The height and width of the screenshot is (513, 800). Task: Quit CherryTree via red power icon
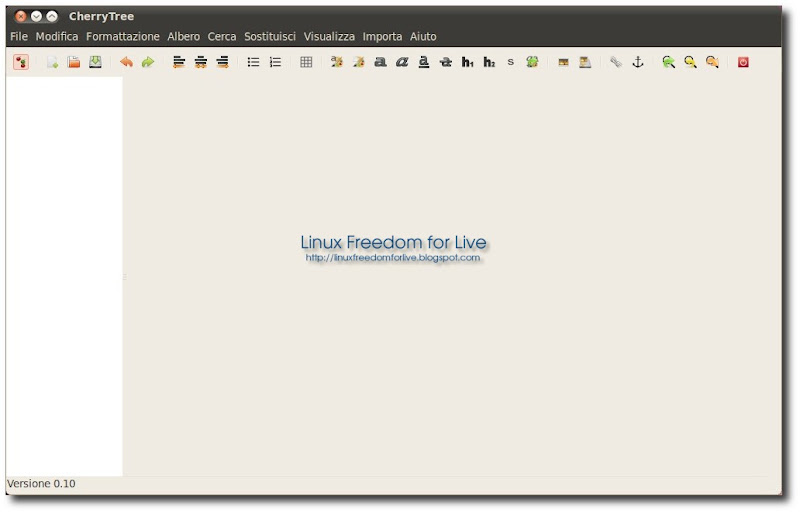743,62
